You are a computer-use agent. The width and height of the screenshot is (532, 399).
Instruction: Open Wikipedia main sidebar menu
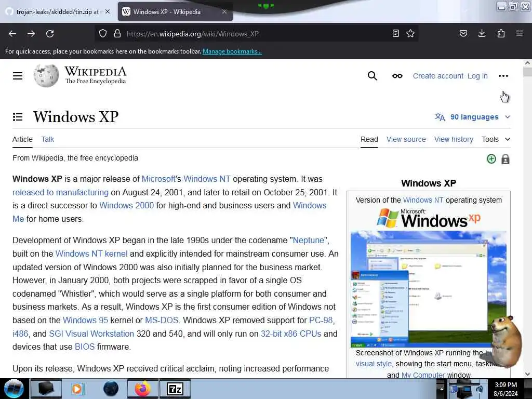click(18, 76)
